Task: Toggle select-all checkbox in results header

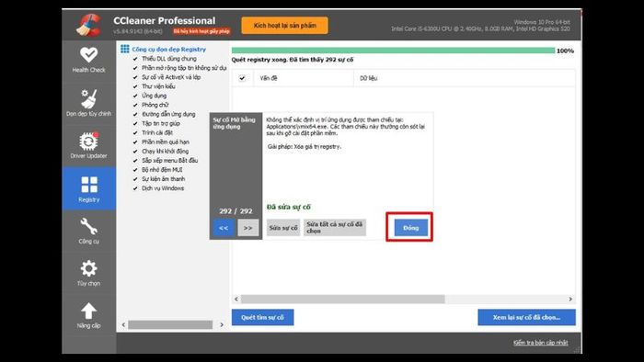Action: [x=242, y=78]
